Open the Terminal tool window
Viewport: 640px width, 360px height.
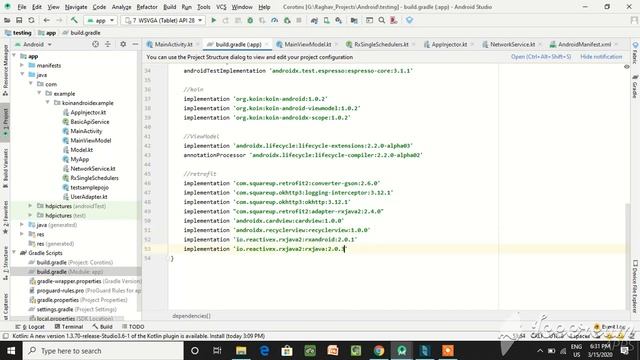point(69,327)
